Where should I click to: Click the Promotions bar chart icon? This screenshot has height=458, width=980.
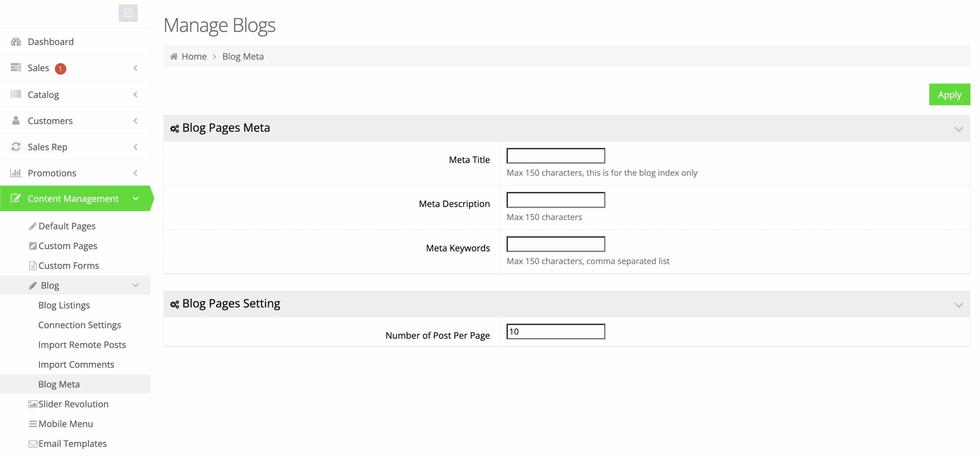16,173
